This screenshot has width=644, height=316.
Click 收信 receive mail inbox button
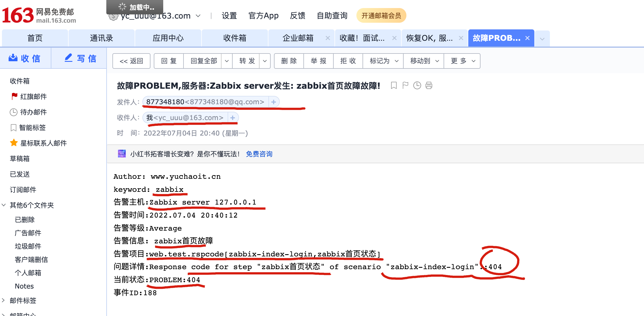[x=25, y=58]
